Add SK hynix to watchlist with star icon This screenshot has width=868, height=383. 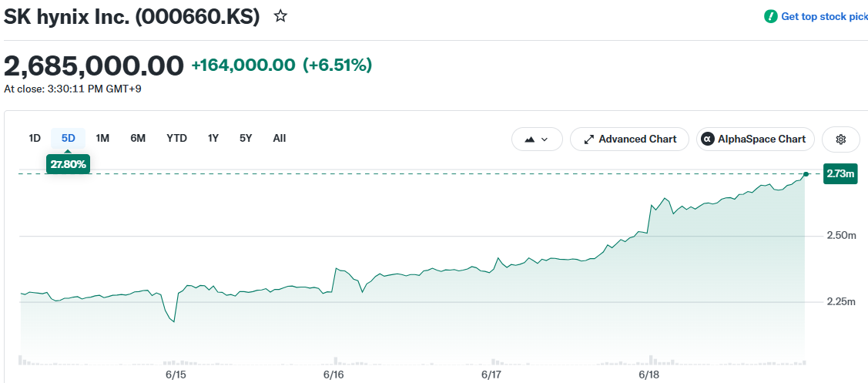tap(280, 16)
